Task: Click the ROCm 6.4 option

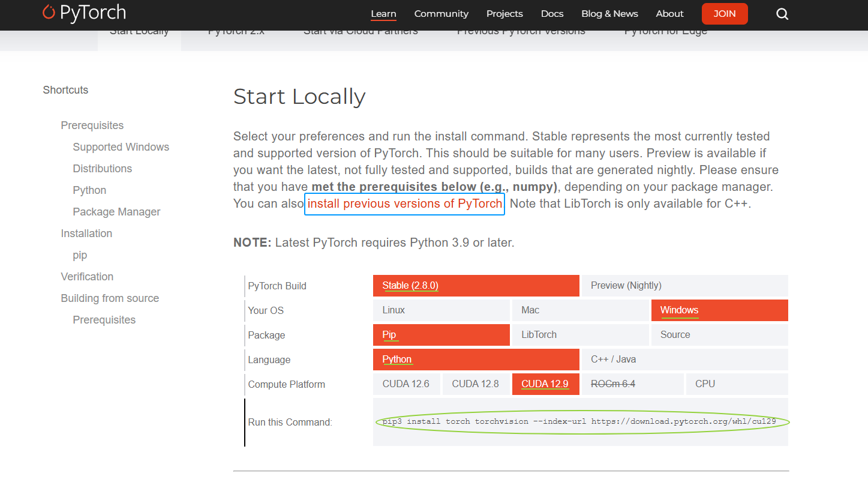Action: tap(633, 384)
